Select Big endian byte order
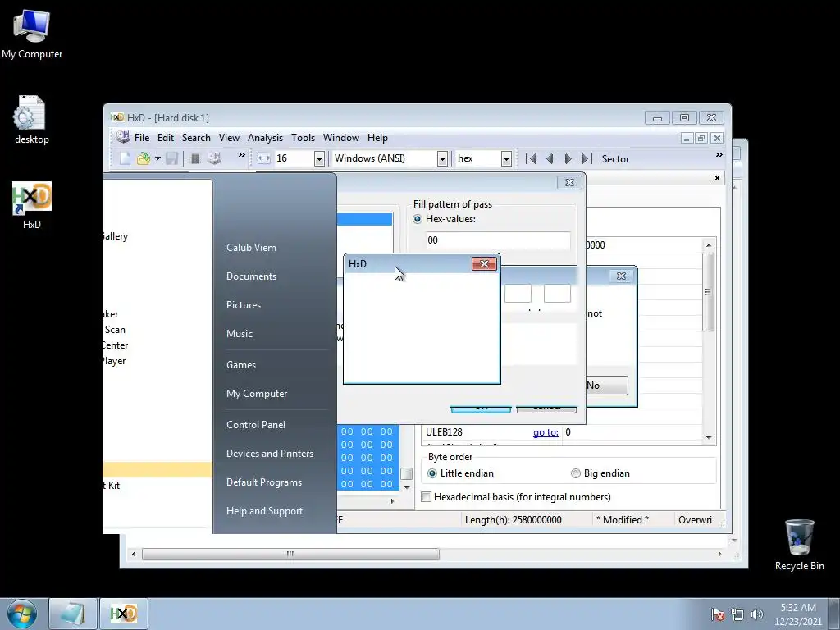 coord(576,473)
